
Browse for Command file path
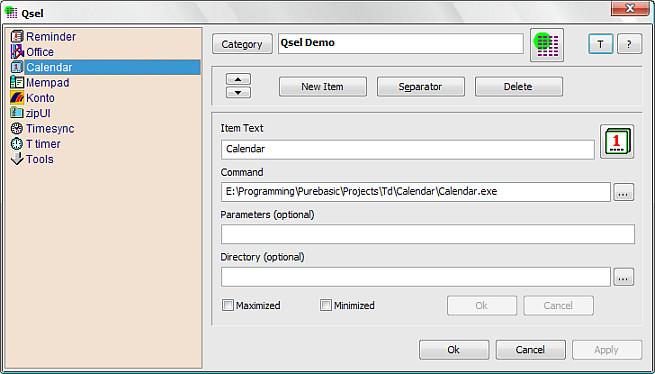point(624,192)
